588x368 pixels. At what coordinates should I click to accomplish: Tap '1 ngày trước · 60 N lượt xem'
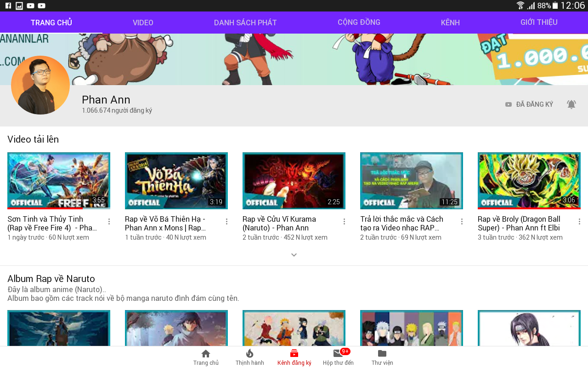pyautogui.click(x=48, y=237)
